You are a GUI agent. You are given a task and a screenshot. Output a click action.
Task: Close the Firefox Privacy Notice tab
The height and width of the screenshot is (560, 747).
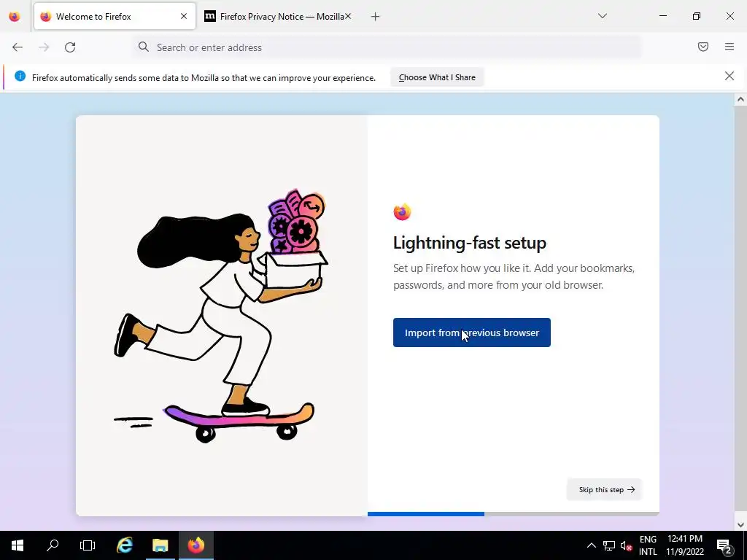pyautogui.click(x=348, y=16)
